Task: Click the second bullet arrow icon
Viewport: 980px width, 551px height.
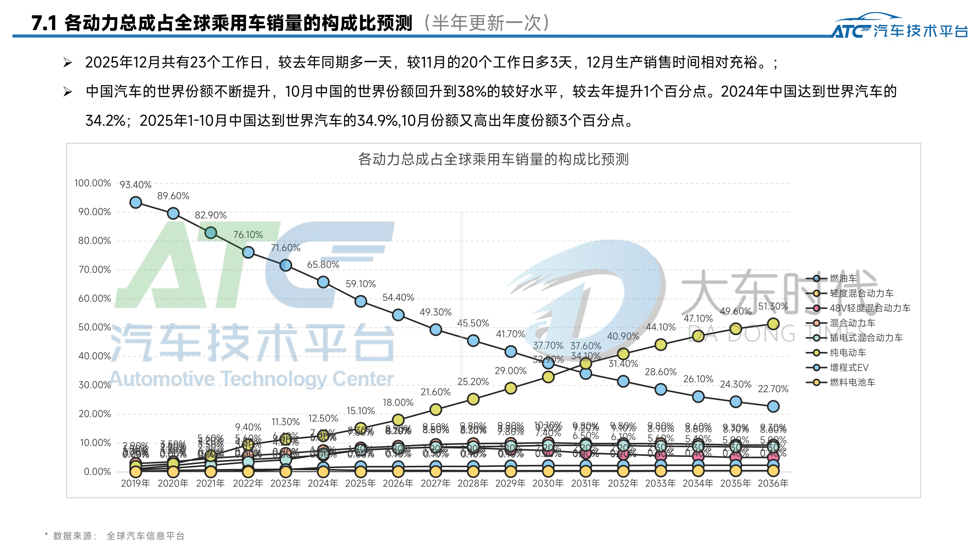Action: tap(68, 91)
